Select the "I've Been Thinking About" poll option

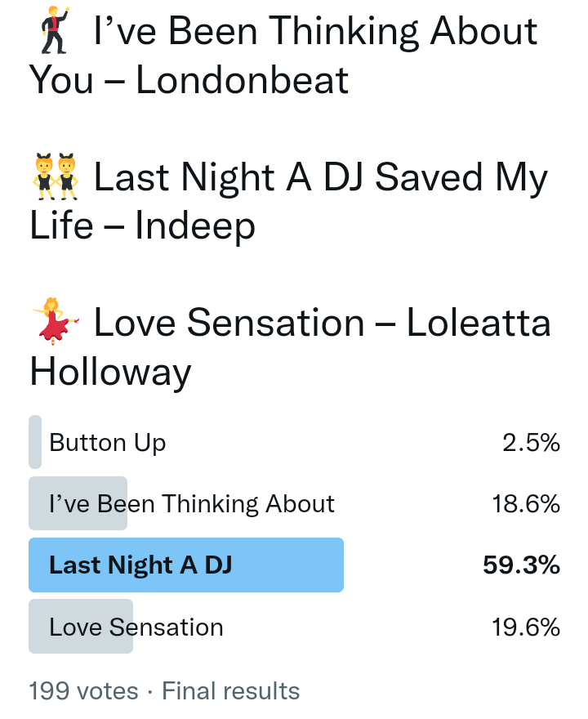click(x=192, y=504)
